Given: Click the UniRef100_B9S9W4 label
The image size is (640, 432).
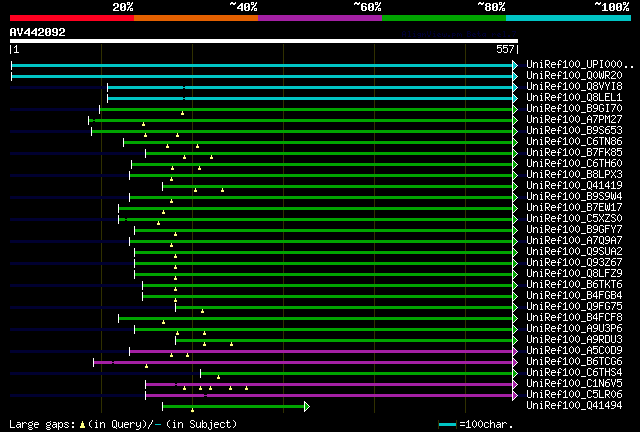Looking at the screenshot, I should [x=574, y=197].
